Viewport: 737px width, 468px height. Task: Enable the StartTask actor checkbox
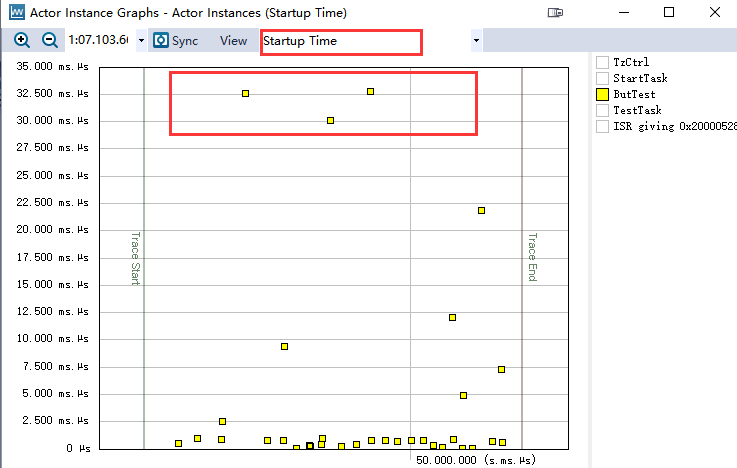tap(602, 78)
